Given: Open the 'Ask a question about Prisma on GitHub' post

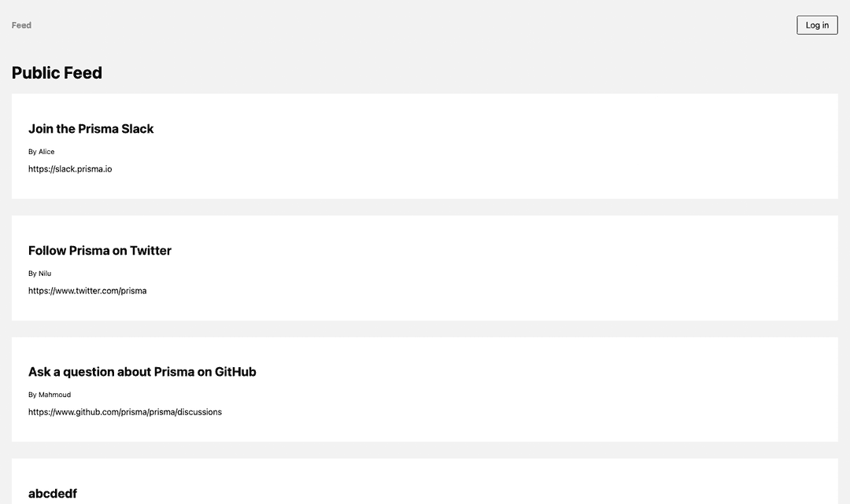Looking at the screenshot, I should click(142, 371).
